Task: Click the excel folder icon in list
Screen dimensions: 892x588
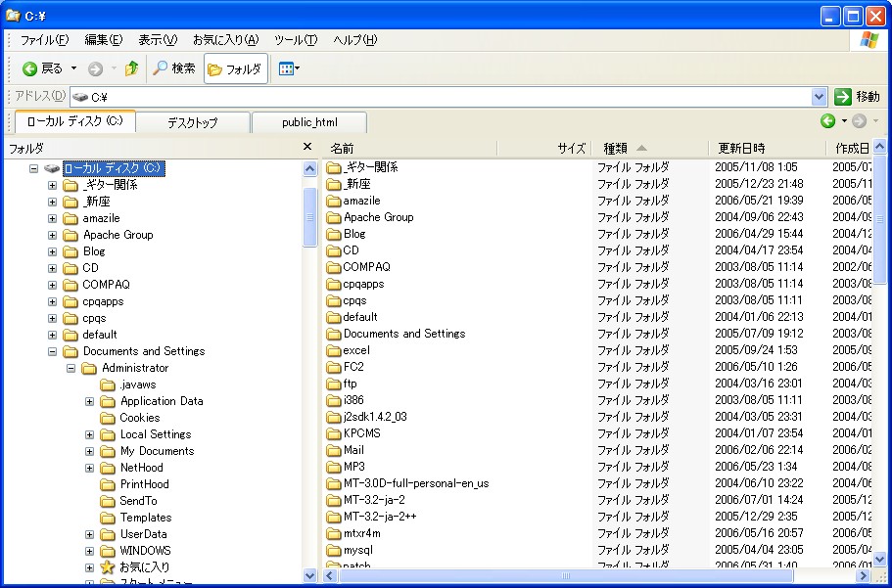Action: (333, 350)
